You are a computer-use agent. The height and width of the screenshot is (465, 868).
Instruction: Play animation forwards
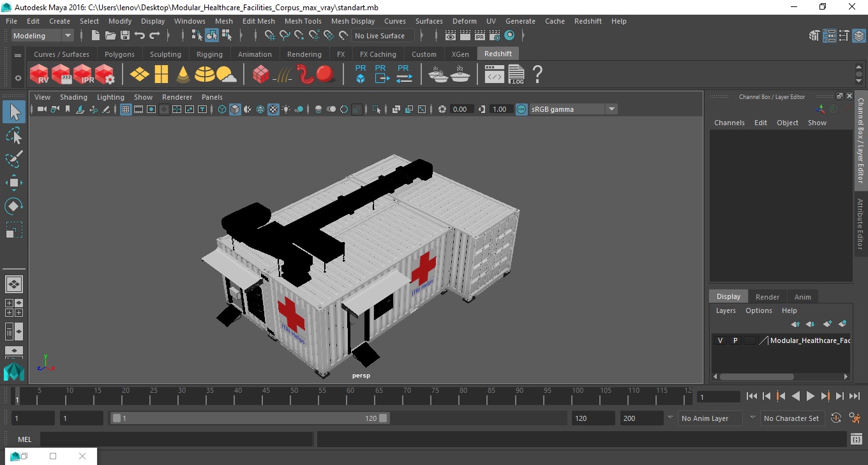pos(810,397)
